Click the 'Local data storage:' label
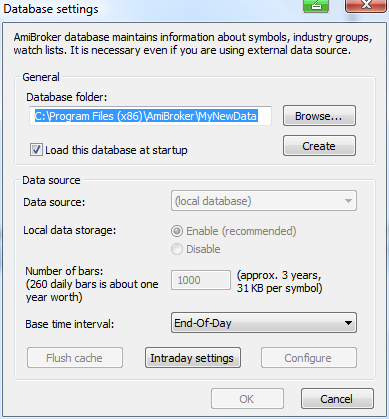Image resolution: width=389 pixels, height=419 pixels. 69,230
